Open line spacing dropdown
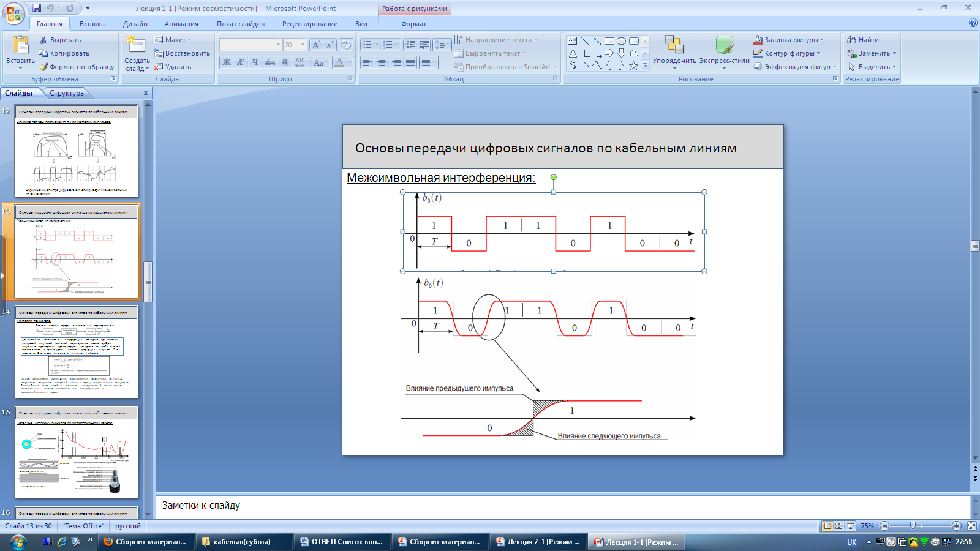980x551 pixels. 441,45
